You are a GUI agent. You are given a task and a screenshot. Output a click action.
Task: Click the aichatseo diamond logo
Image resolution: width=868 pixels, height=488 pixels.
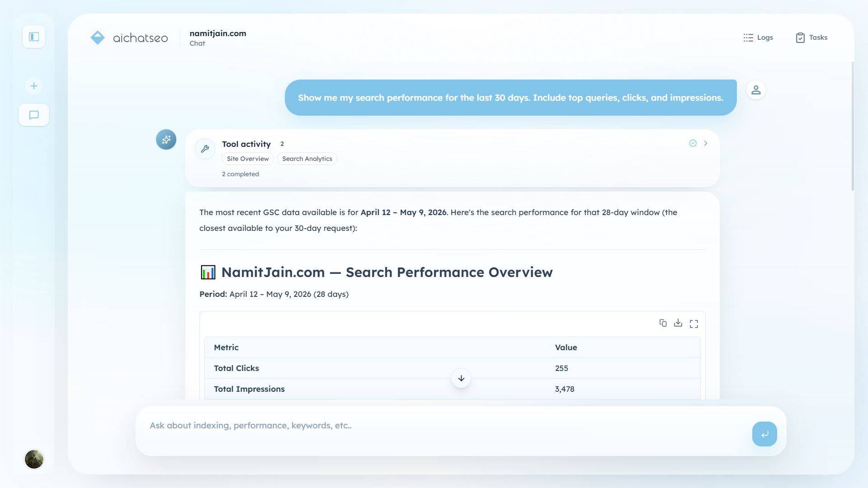tap(98, 38)
